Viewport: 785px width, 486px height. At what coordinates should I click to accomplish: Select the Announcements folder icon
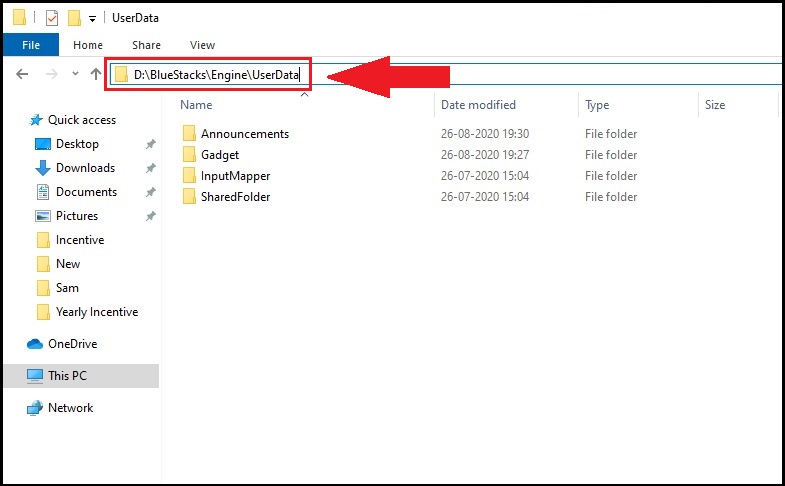[189, 133]
